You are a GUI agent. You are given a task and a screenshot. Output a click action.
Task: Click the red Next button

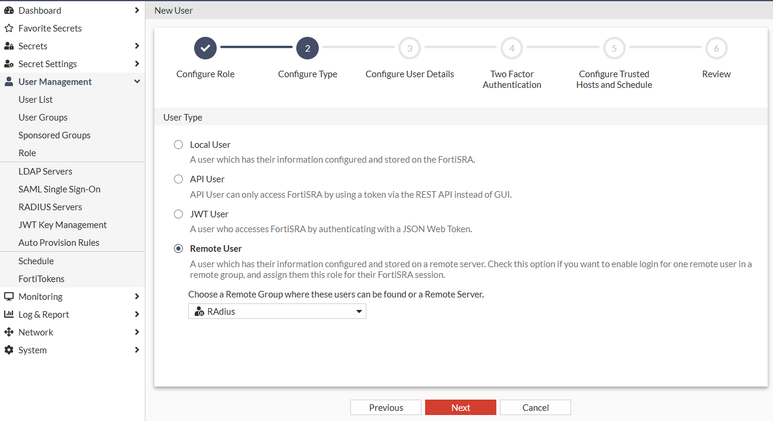[x=460, y=408]
